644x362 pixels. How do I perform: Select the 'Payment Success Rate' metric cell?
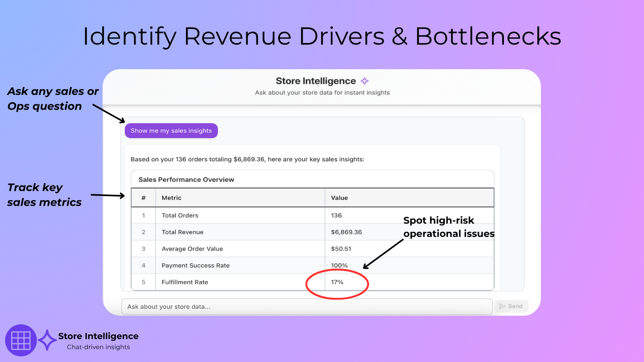[240, 265]
